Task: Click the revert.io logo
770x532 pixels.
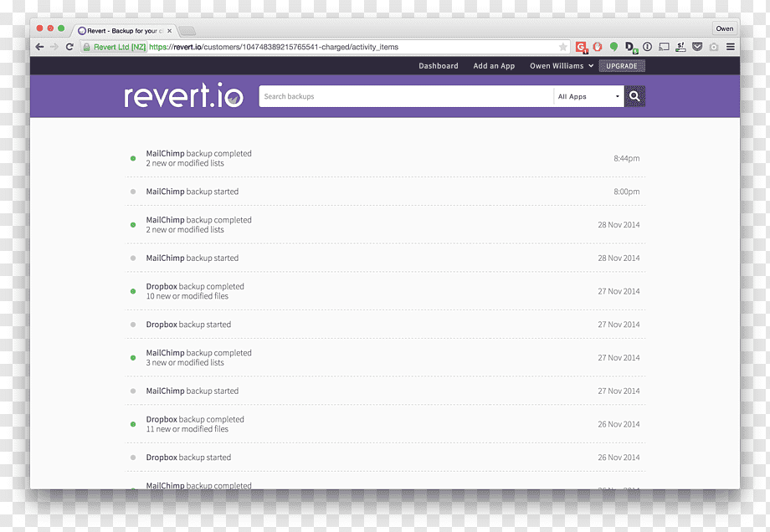Action: [183, 95]
